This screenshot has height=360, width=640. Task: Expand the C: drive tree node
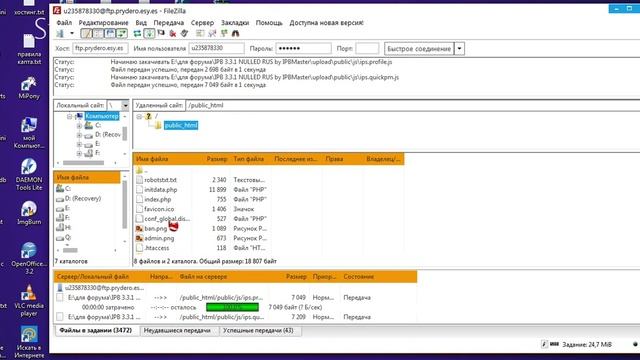(x=79, y=125)
